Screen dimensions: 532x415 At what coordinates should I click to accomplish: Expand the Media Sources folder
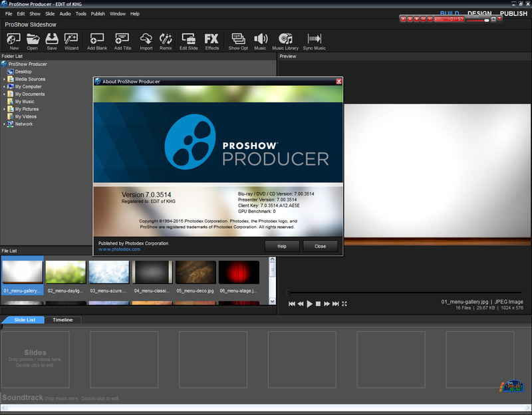[x=4, y=79]
